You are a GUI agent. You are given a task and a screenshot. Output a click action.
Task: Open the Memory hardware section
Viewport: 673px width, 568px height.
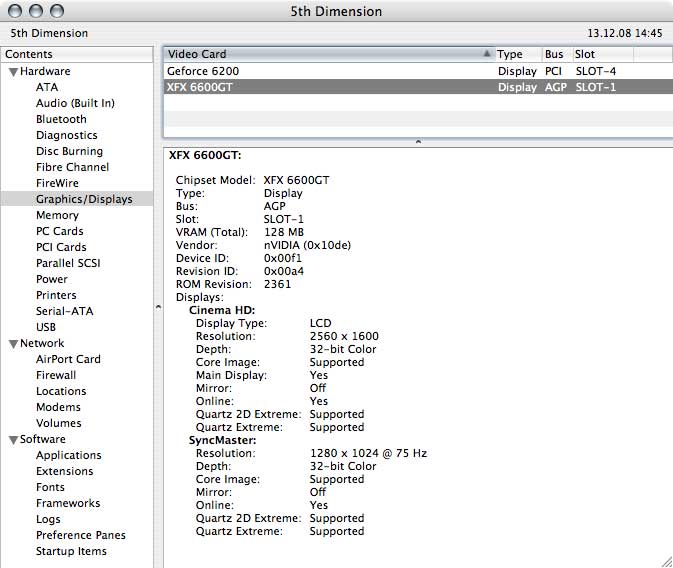[57, 216]
